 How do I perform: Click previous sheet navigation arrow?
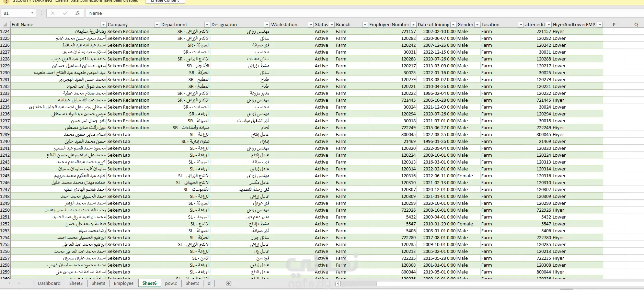(x=9, y=283)
